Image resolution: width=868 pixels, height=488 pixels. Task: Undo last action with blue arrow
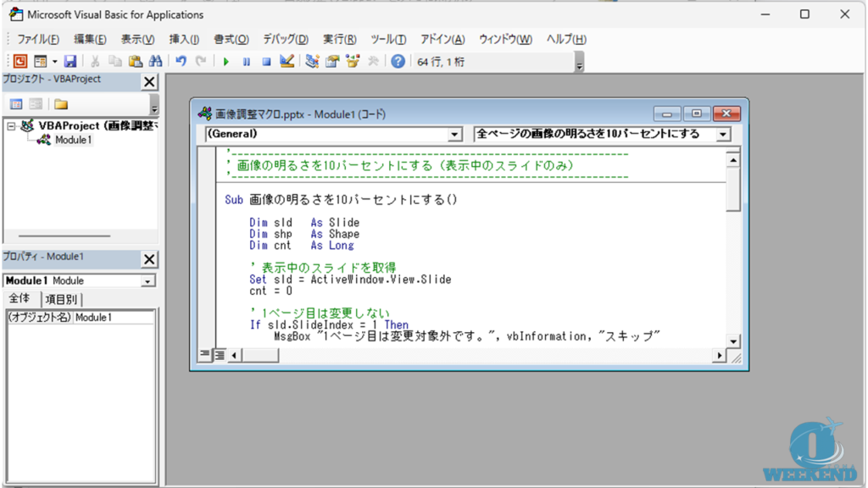[x=181, y=61]
